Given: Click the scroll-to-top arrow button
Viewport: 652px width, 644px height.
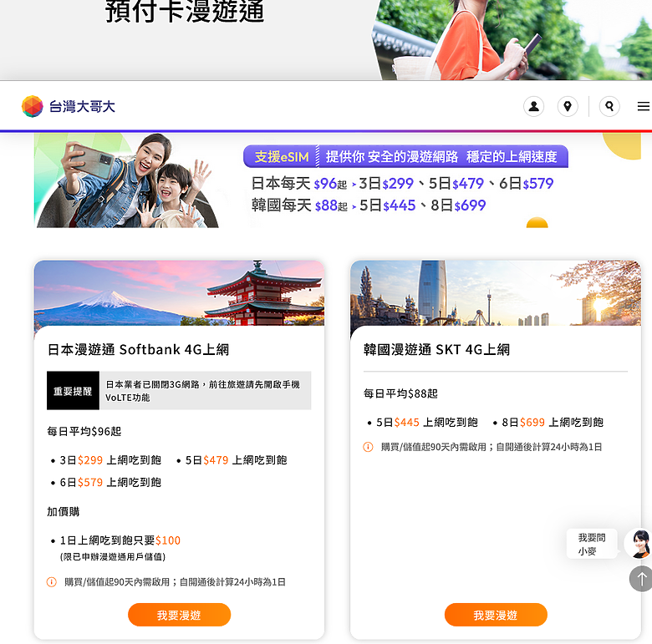Looking at the screenshot, I should click(641, 578).
